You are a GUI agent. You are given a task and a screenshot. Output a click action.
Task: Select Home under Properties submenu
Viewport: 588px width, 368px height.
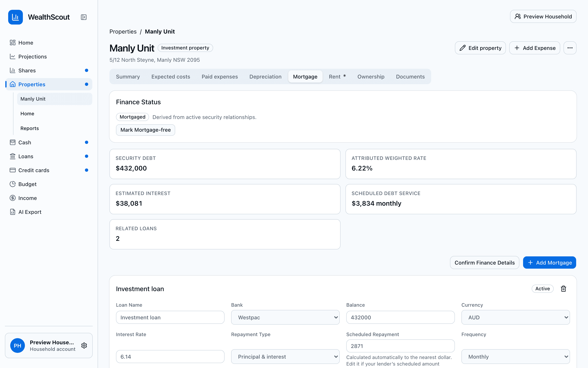click(55, 114)
